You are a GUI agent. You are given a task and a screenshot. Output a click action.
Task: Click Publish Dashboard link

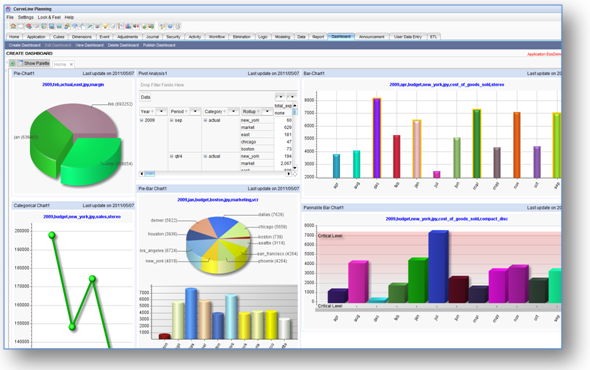click(x=159, y=45)
